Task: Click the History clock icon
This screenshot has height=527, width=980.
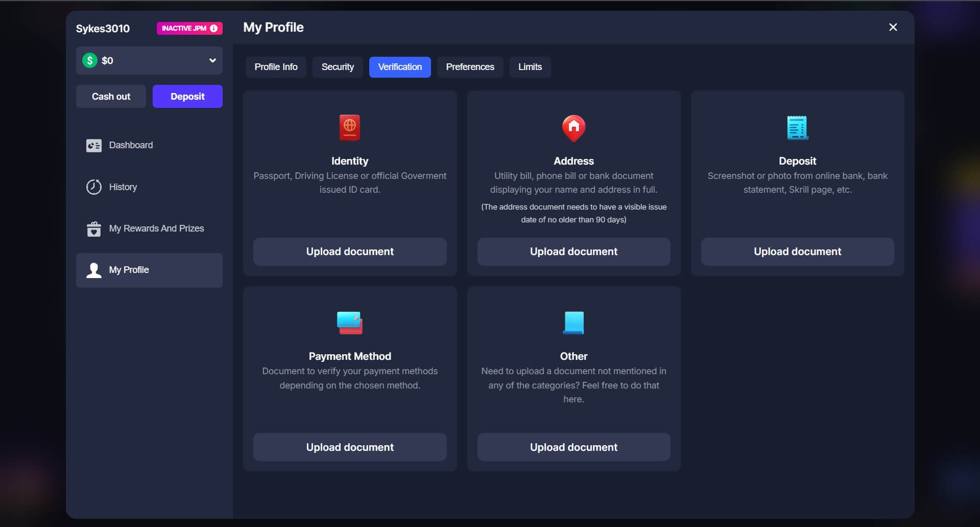Action: (x=93, y=187)
